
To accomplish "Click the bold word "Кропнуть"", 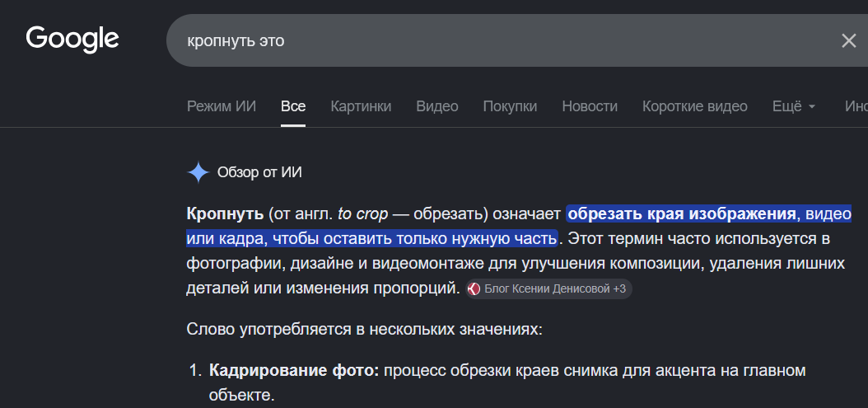I will (x=226, y=214).
